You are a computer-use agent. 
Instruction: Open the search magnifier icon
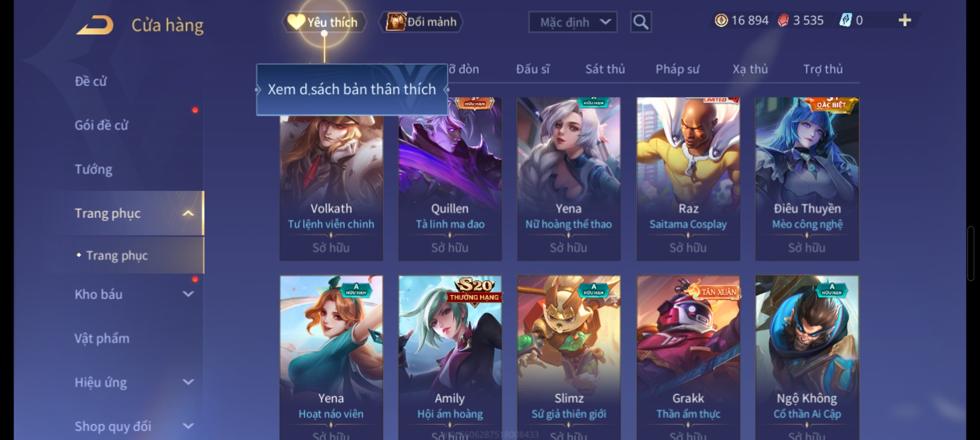coord(641,22)
